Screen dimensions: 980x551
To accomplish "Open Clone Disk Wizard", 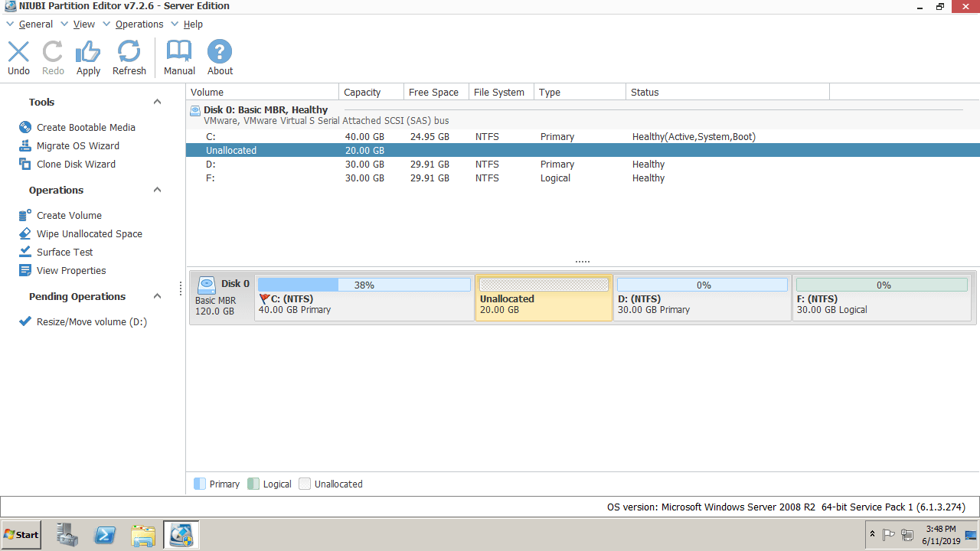I will (x=76, y=165).
